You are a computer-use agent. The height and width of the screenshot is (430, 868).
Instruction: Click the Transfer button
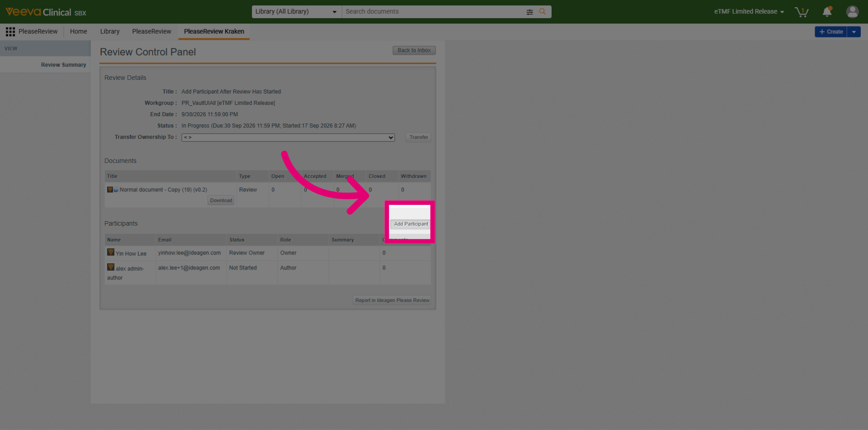(419, 137)
